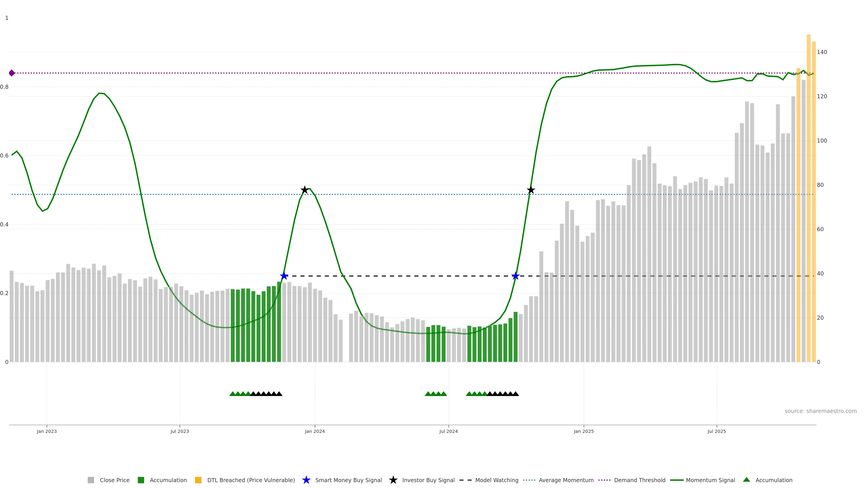
Task: Click the green triangle Accumulation legend icon
Action: (746, 480)
